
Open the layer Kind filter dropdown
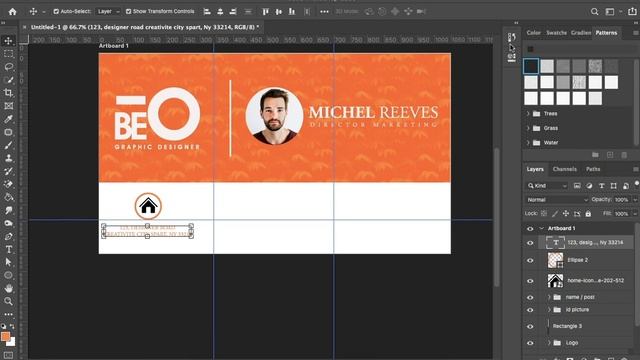[x=547, y=186]
